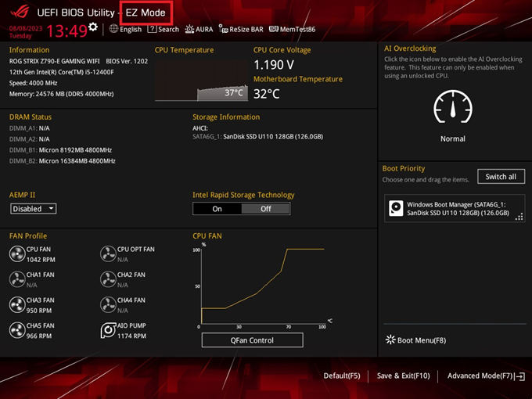532x399 pixels.
Task: Click SATA6G_1 SanDisk SSD U110 entry
Action: (x=258, y=136)
